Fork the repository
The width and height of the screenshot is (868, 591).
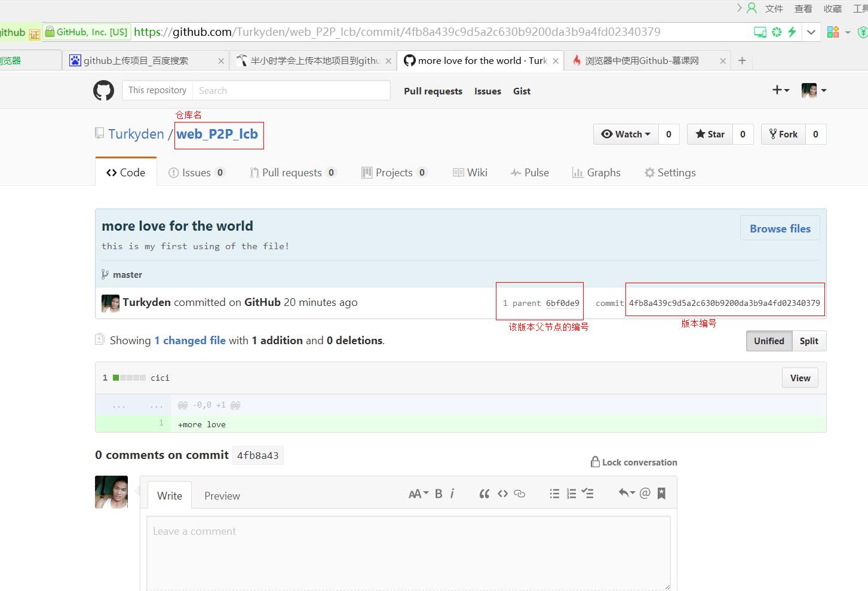click(x=783, y=134)
